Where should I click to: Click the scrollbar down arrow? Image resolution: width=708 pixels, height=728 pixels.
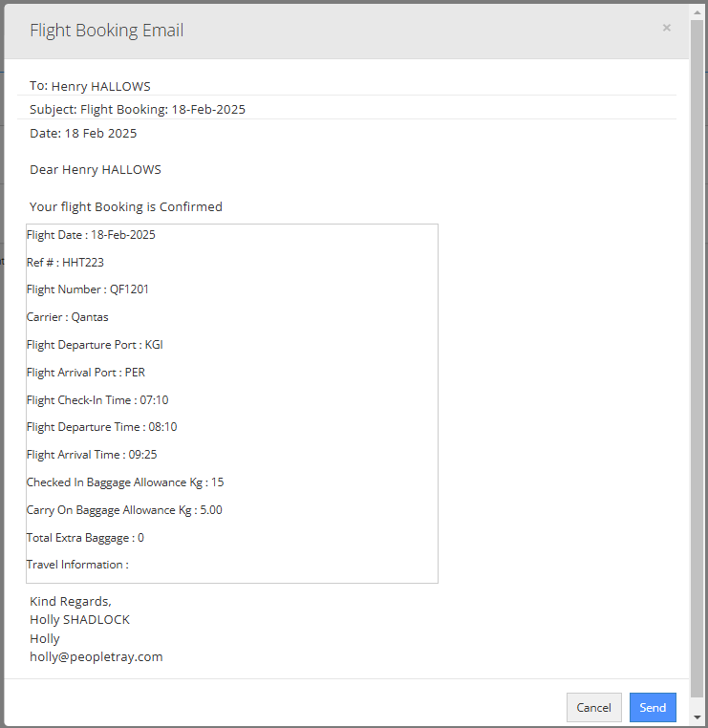point(697,717)
